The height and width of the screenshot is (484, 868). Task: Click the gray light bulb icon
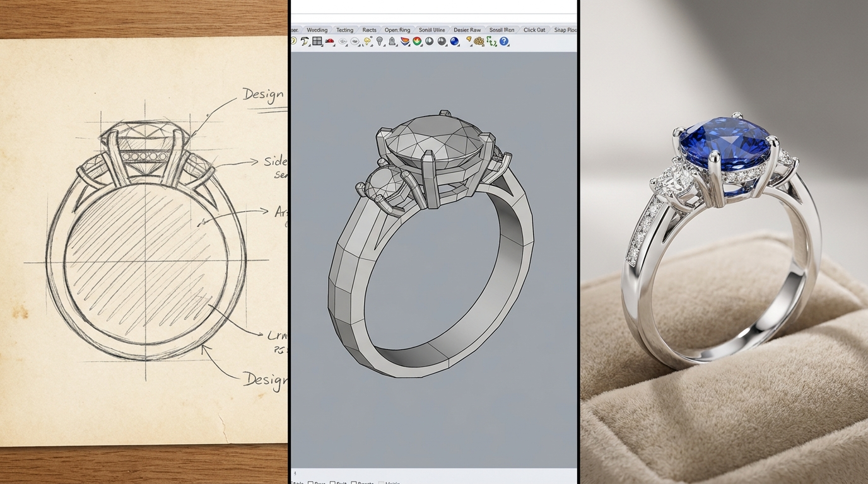[380, 42]
